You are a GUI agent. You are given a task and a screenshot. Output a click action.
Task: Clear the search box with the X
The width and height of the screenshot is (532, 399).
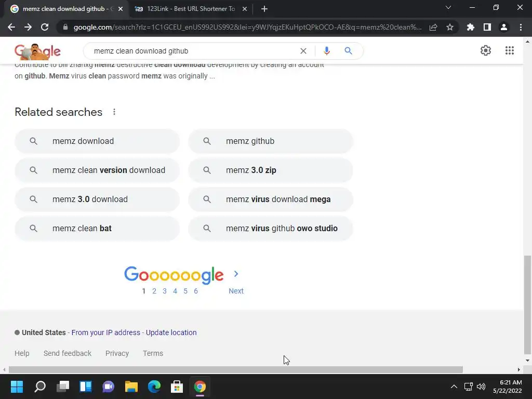303,51
